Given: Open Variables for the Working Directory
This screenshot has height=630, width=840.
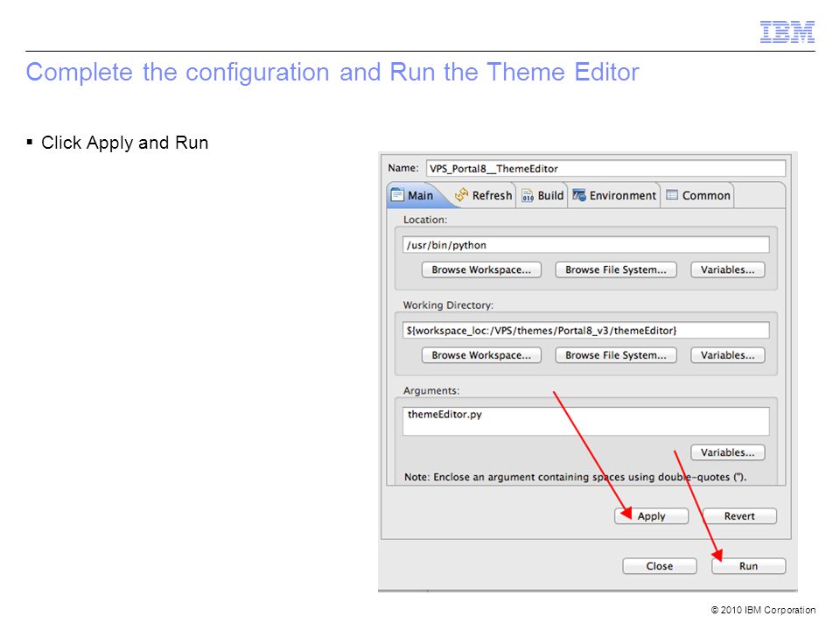Looking at the screenshot, I should tap(727, 355).
